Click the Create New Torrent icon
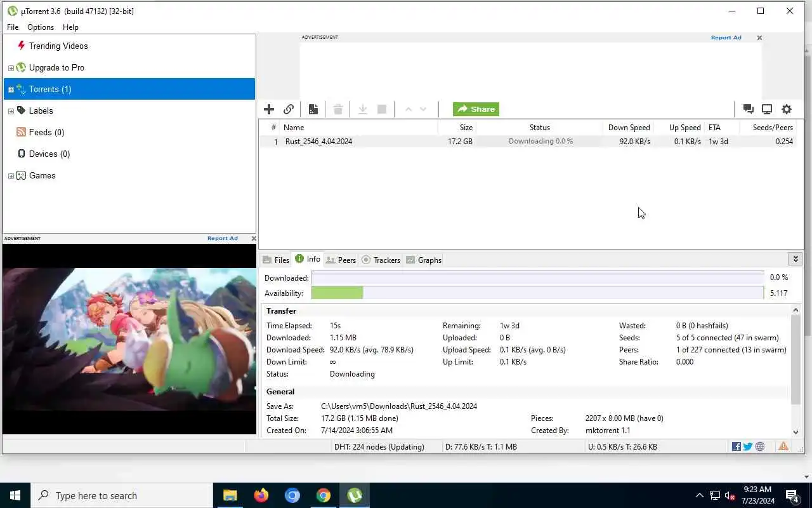 pyautogui.click(x=313, y=109)
